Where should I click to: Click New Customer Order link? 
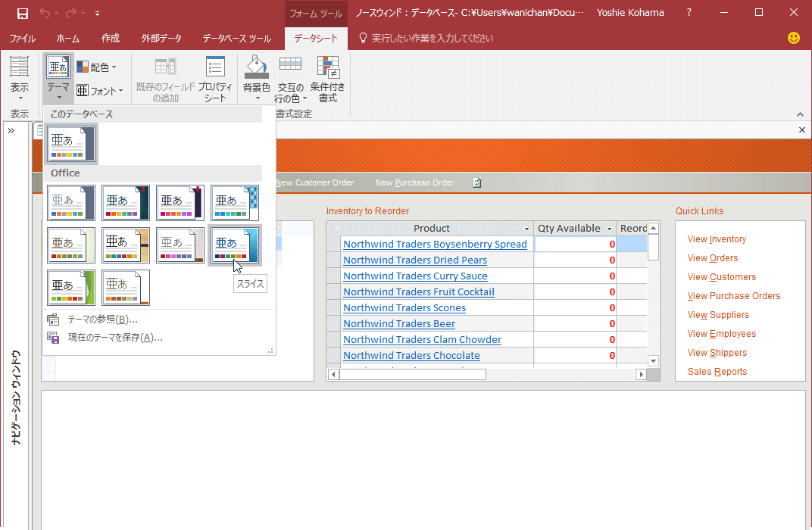click(315, 182)
